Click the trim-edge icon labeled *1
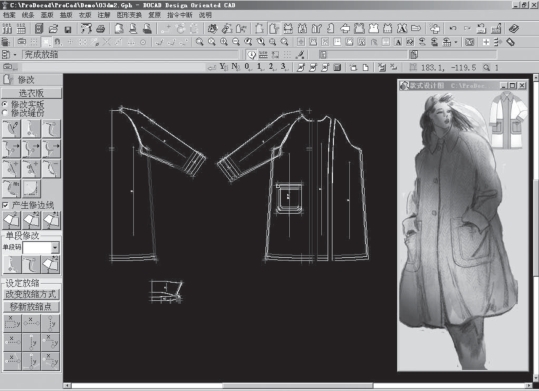This screenshot has height=391, width=539. (x=51, y=220)
